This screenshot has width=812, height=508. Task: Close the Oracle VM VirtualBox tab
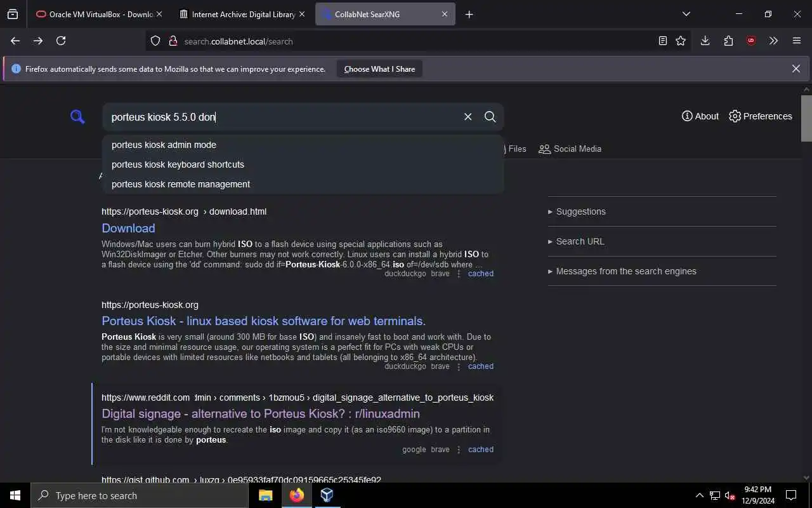159,14
